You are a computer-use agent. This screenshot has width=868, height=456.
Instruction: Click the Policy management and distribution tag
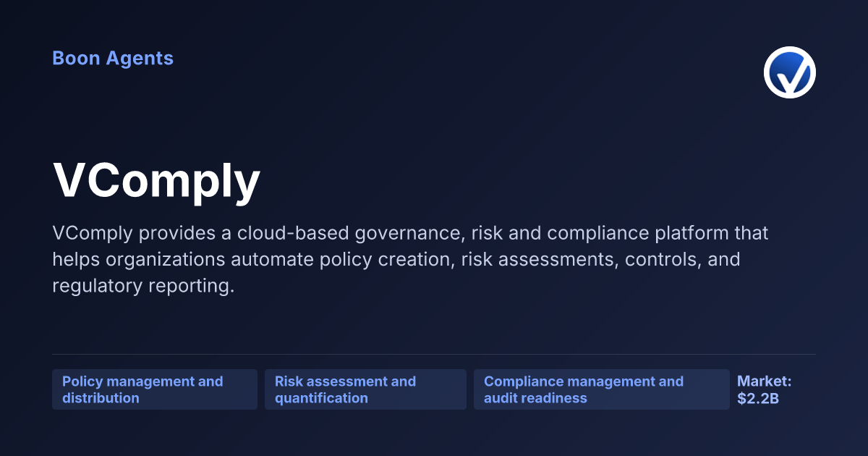coord(155,389)
